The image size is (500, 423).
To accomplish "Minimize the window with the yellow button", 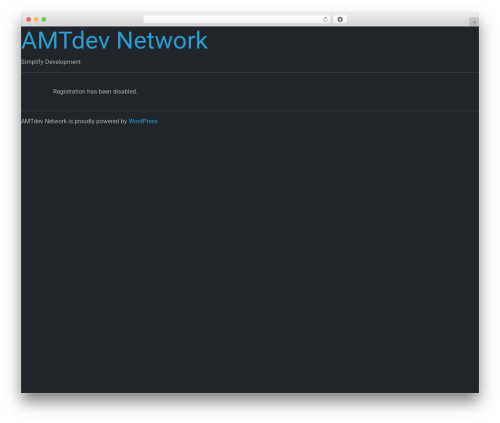I will [36, 19].
